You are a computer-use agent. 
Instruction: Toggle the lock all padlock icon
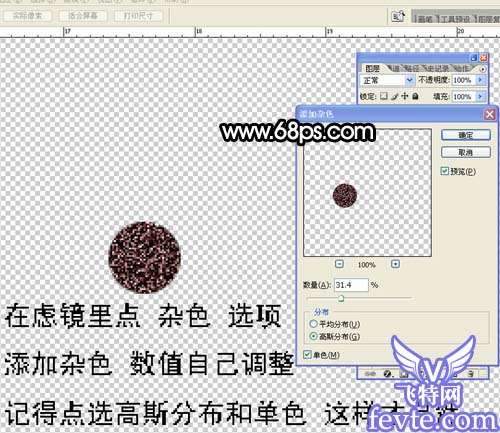[415, 96]
